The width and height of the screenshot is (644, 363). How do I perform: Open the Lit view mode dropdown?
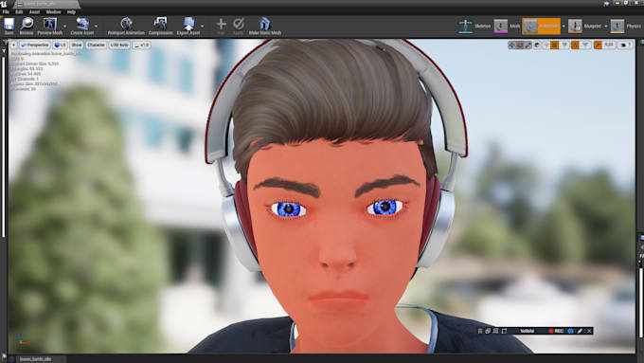[60, 45]
